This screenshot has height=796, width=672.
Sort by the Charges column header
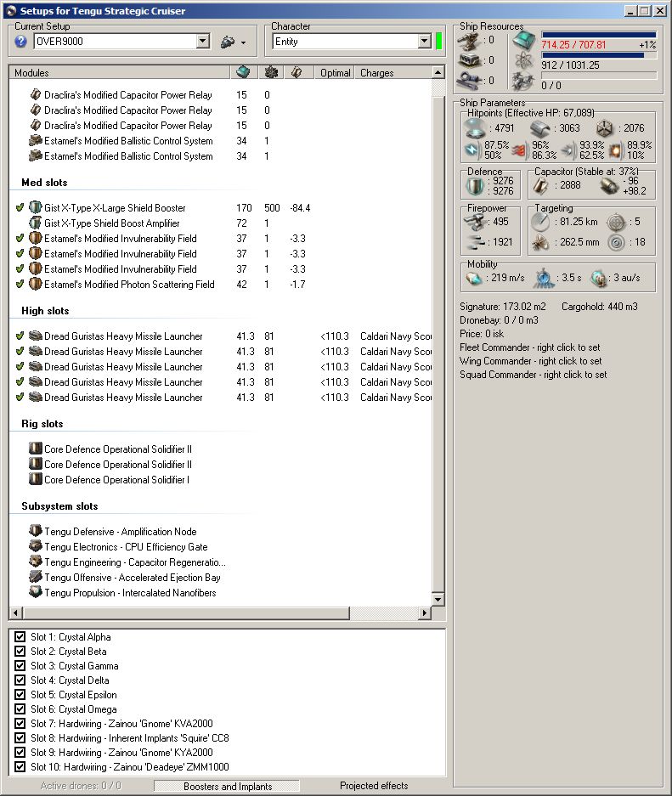pyautogui.click(x=392, y=72)
